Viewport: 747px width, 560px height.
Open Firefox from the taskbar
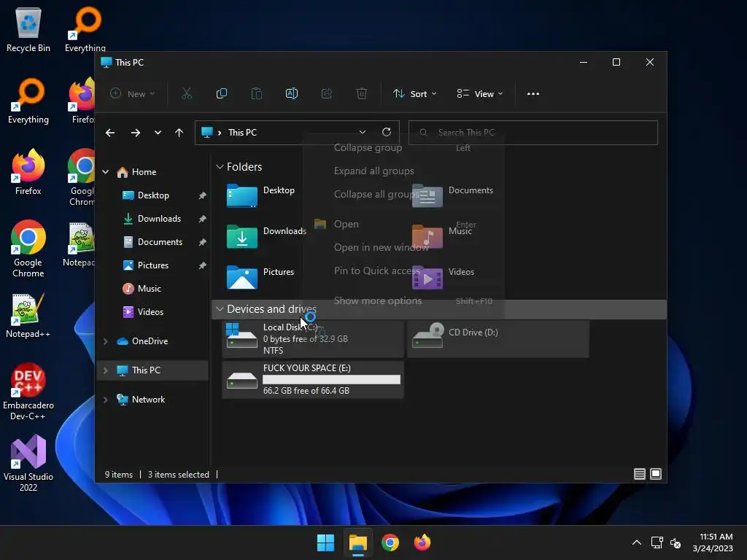pos(422,542)
